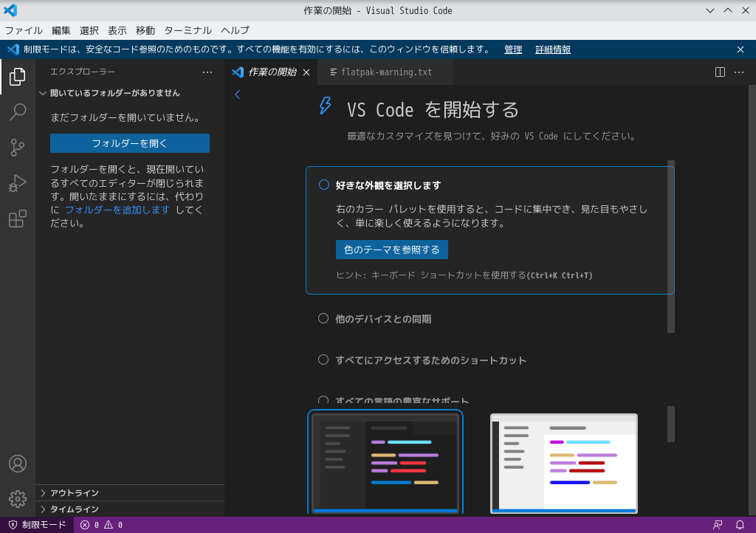Open the Explorer view in activity bar
This screenshot has width=756, height=533.
pos(18,77)
